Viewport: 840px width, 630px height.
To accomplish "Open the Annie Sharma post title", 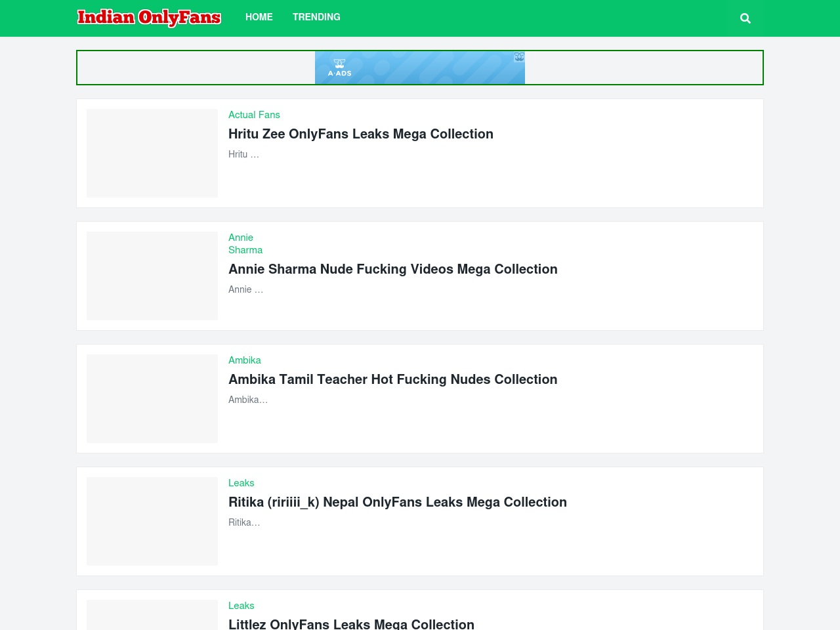I will (393, 269).
